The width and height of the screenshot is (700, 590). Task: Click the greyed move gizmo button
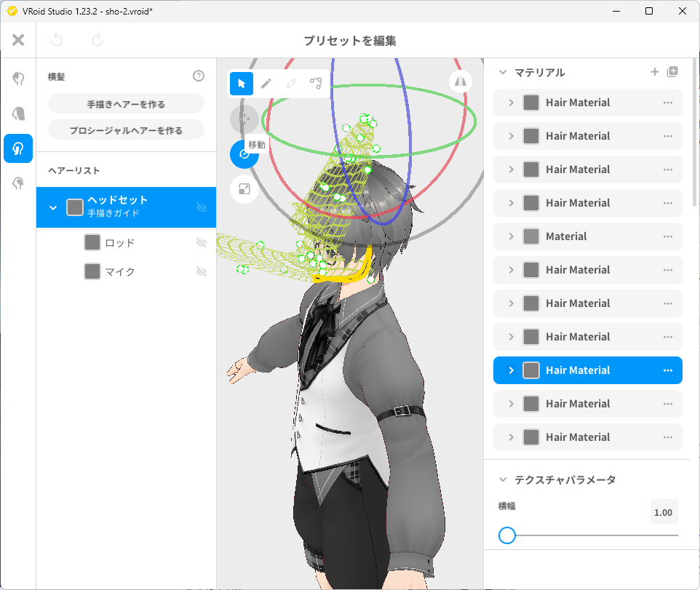244,119
